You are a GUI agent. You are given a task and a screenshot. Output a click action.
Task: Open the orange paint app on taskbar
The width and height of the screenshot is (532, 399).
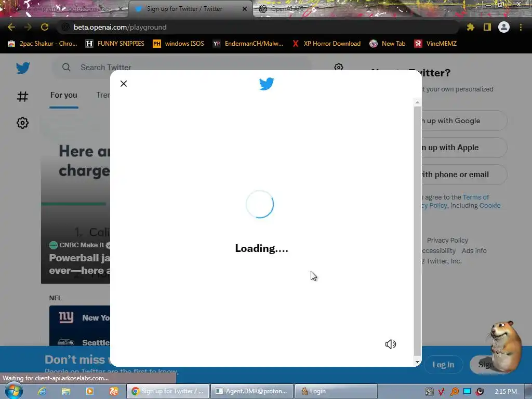[113, 391]
